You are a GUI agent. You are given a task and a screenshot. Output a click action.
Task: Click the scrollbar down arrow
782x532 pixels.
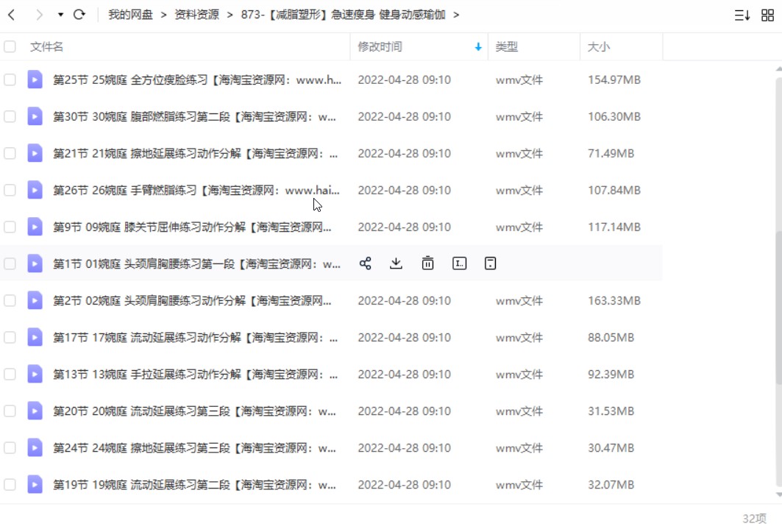click(x=778, y=494)
